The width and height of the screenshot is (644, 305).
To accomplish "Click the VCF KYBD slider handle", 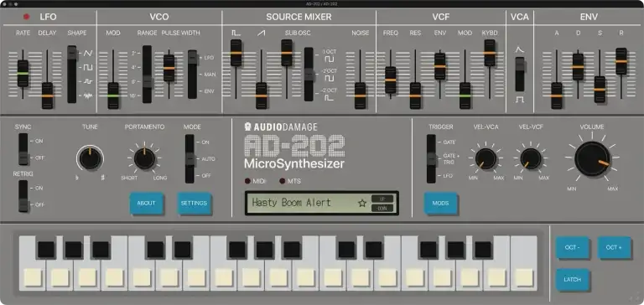I will point(490,53).
